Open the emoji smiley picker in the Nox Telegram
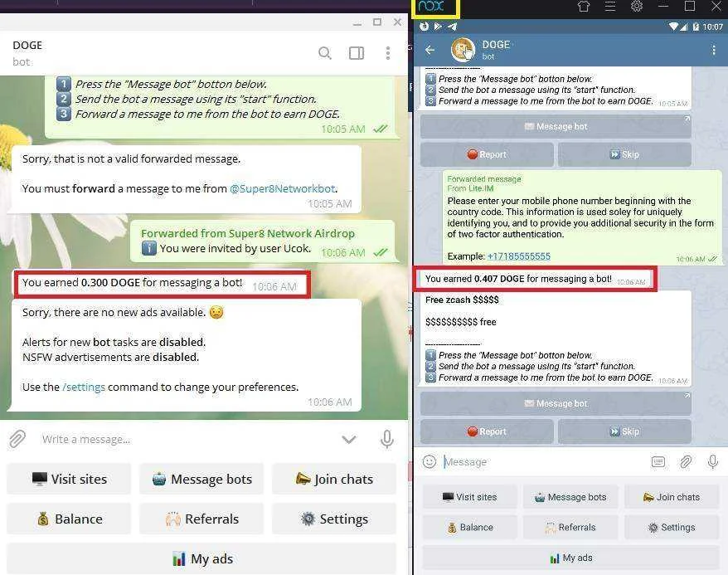Image resolution: width=728 pixels, height=575 pixels. (x=430, y=461)
